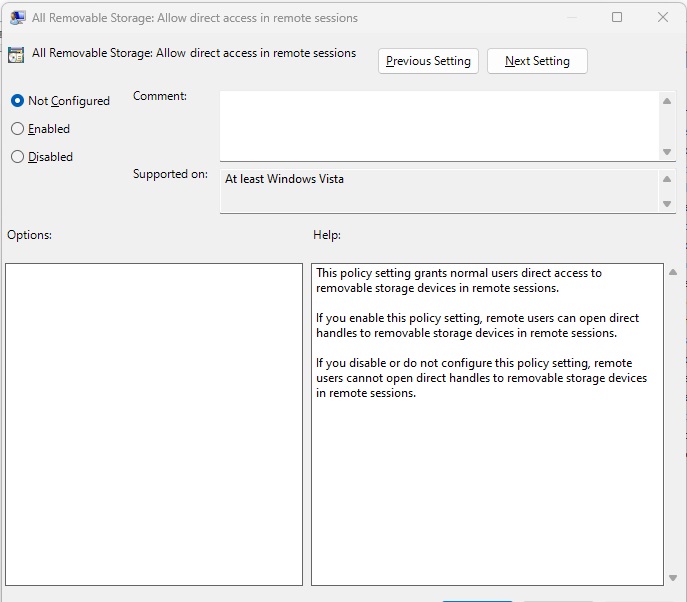Click Comment box scroll down arrow
687x602 pixels.
[667, 152]
